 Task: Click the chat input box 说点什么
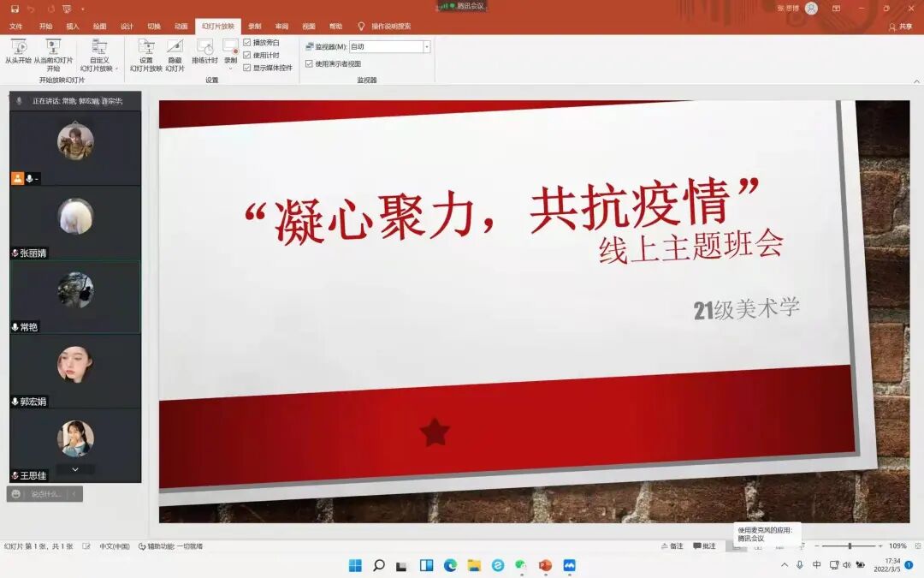(x=44, y=494)
